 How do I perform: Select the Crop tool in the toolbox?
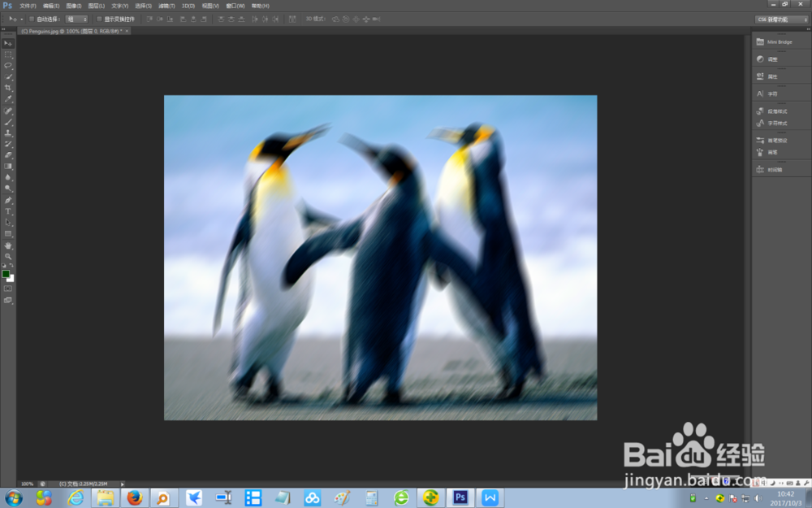click(x=8, y=88)
